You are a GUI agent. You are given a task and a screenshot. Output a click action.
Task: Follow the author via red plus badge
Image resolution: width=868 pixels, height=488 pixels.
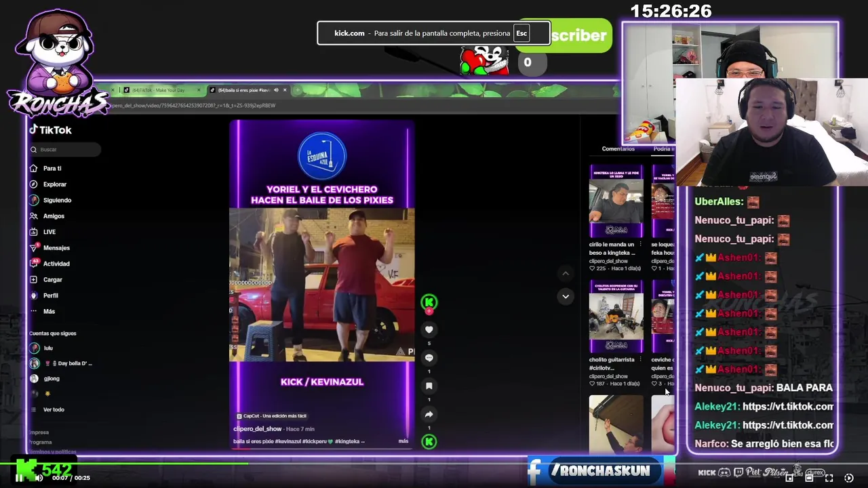(x=429, y=311)
